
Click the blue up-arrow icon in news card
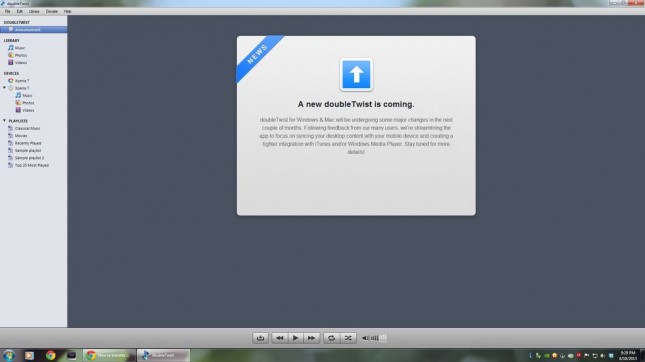356,74
